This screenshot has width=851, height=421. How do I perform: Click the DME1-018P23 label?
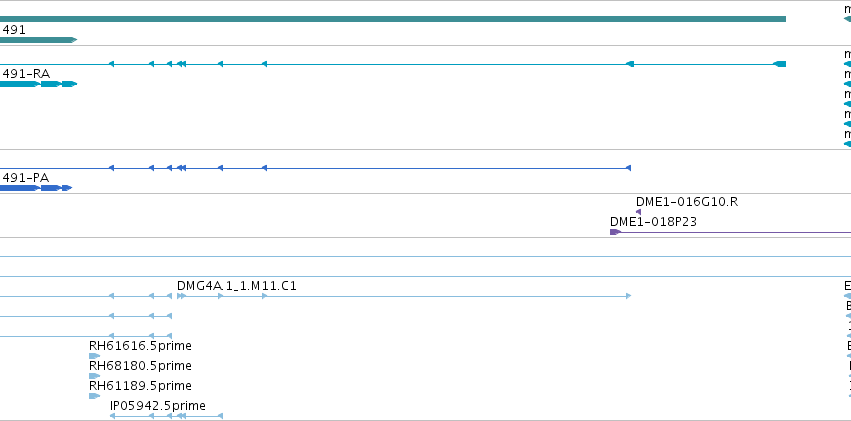click(653, 222)
